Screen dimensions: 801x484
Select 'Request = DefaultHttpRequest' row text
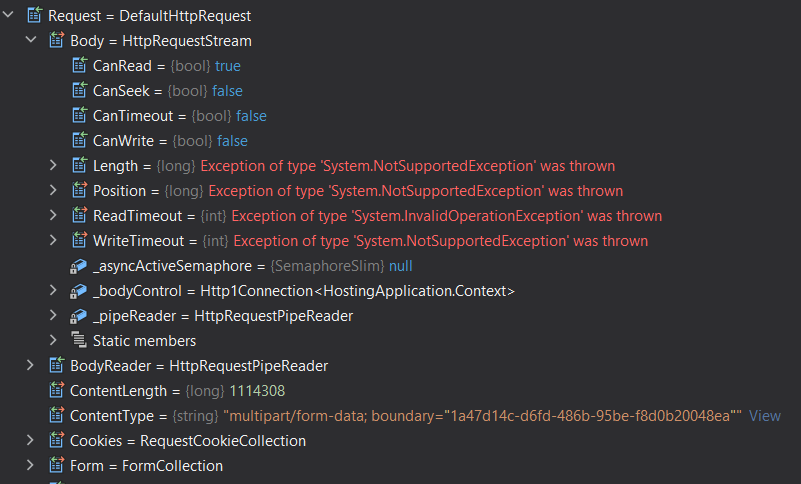tap(149, 16)
